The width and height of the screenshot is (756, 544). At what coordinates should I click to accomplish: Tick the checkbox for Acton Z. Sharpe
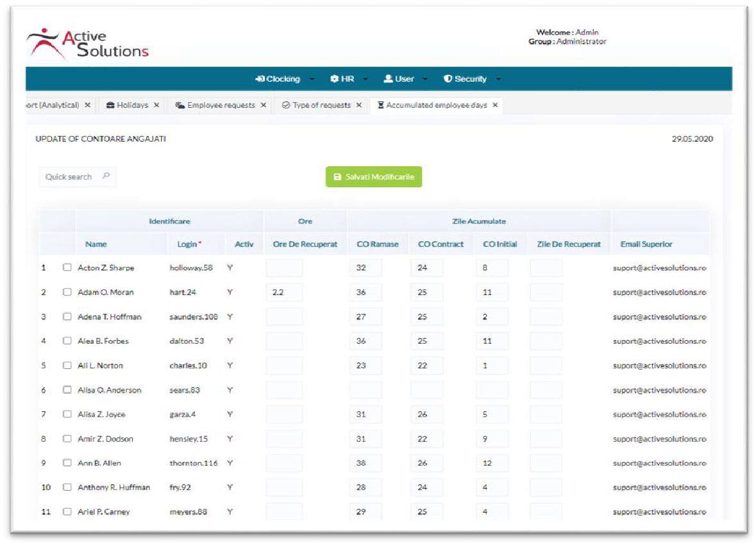pos(67,267)
